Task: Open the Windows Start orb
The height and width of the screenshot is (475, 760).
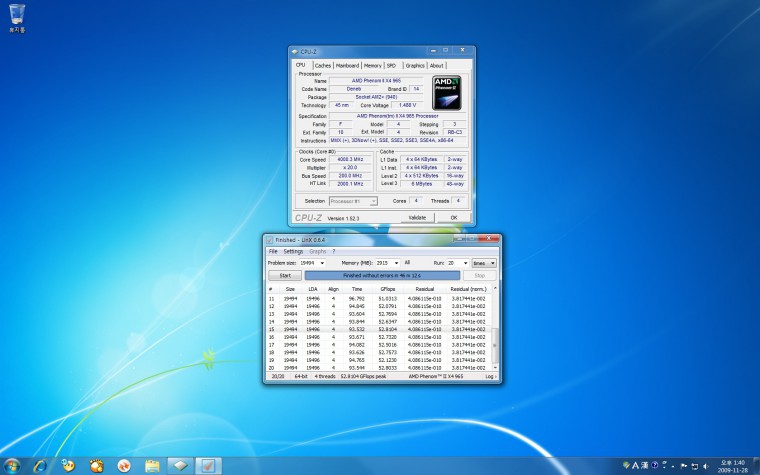Action: tap(12, 466)
